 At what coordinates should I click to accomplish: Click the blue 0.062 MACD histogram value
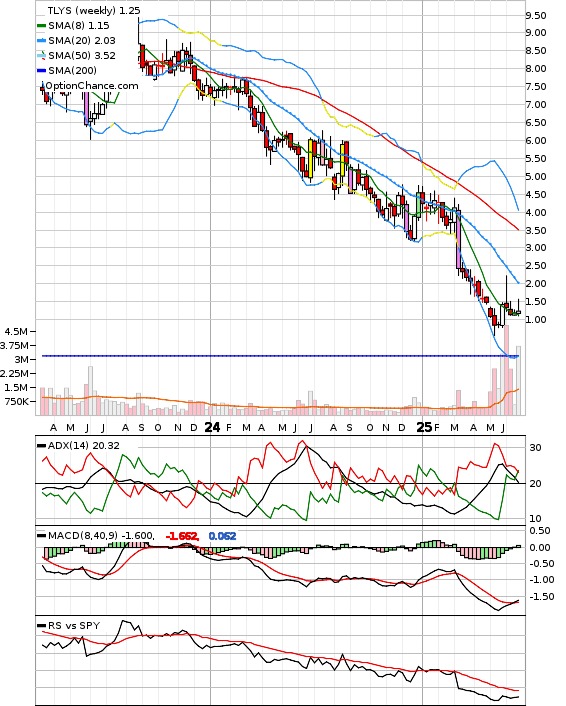click(x=222, y=536)
